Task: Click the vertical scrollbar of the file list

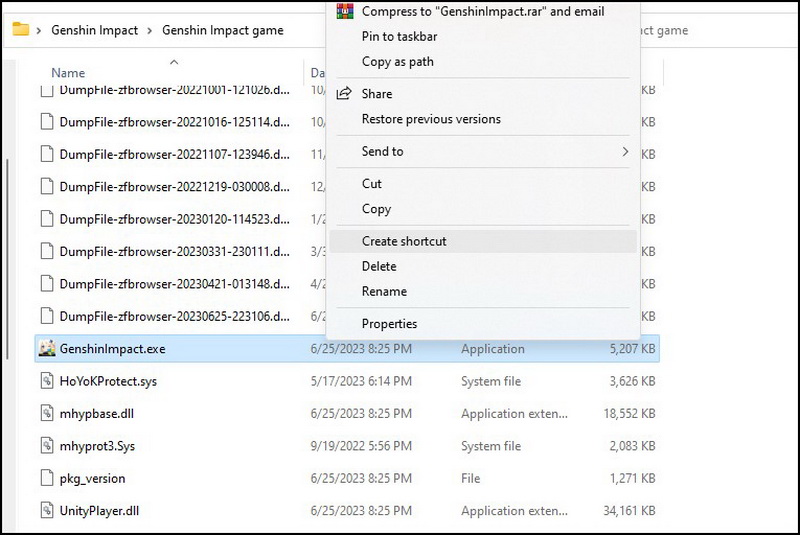Action: [x=8, y=259]
